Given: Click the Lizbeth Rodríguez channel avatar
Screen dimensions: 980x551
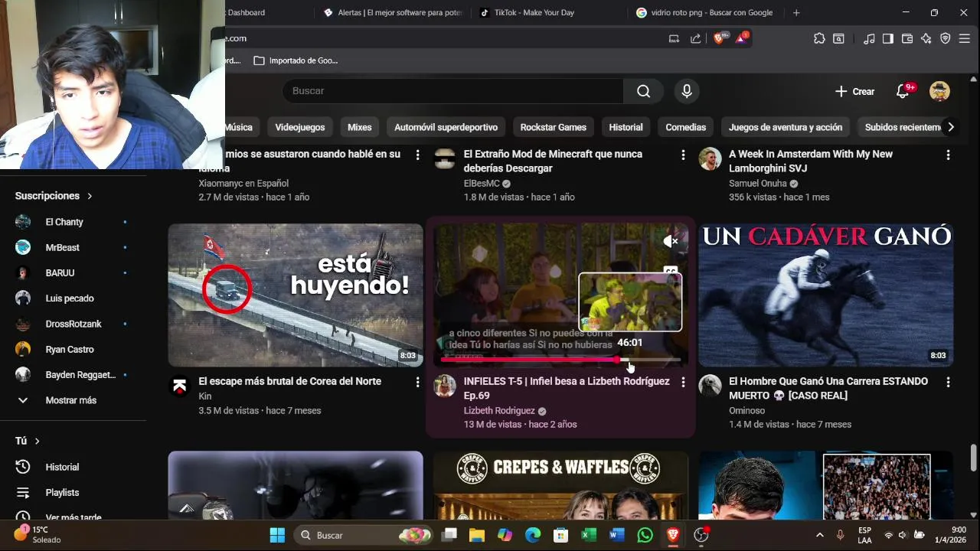Looking at the screenshot, I should pyautogui.click(x=445, y=386).
